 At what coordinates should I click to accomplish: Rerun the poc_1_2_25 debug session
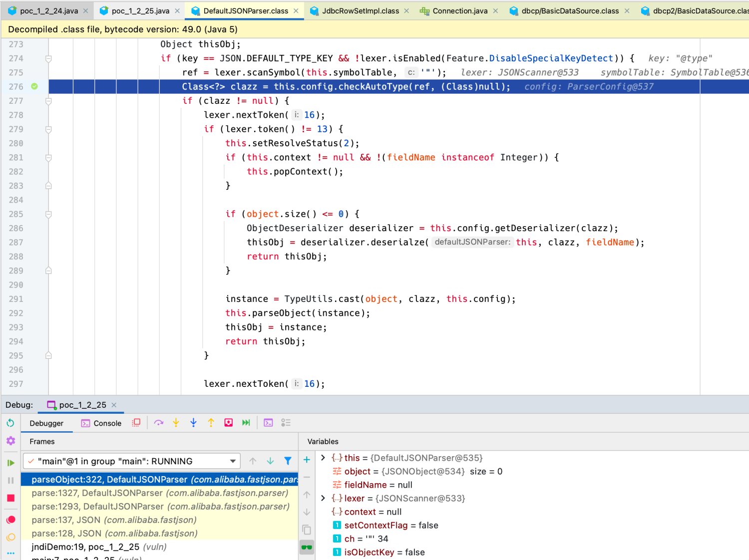click(x=10, y=423)
